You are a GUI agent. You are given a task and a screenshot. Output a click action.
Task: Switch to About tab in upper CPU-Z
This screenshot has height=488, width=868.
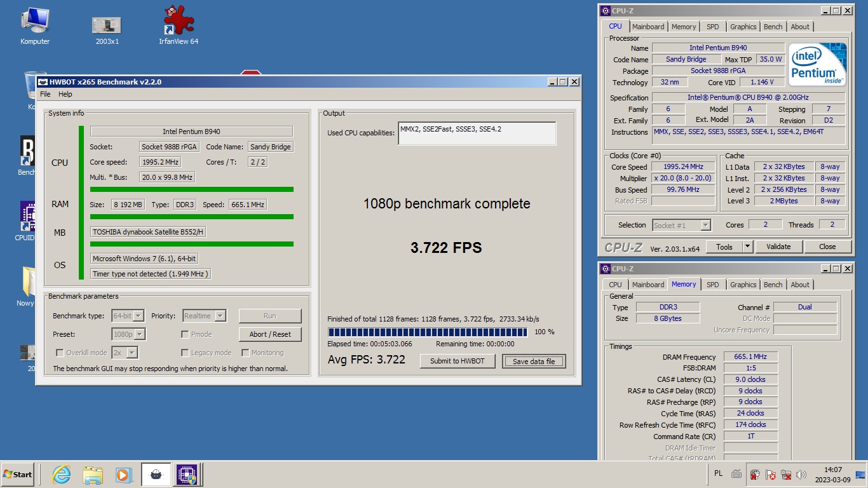800,27
